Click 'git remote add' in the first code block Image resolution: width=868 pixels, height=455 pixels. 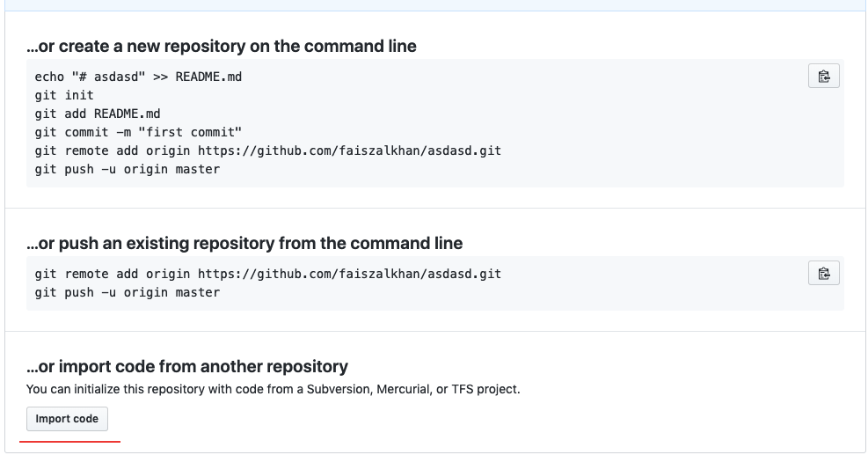pyautogui.click(x=86, y=150)
